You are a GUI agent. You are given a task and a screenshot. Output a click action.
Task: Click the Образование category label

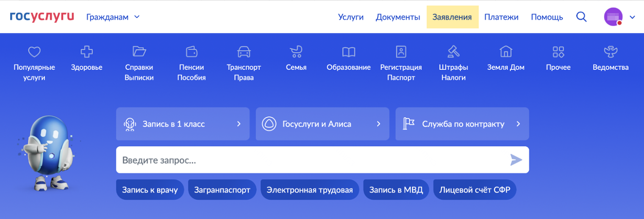pyautogui.click(x=349, y=67)
